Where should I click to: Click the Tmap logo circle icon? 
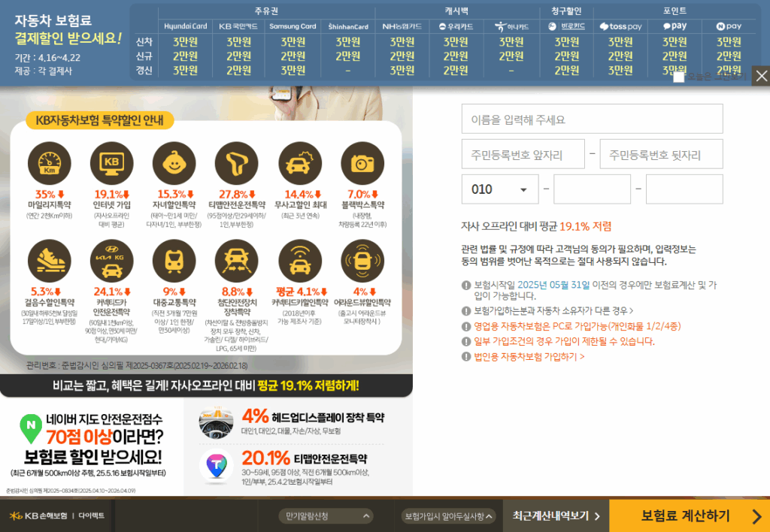point(216,465)
